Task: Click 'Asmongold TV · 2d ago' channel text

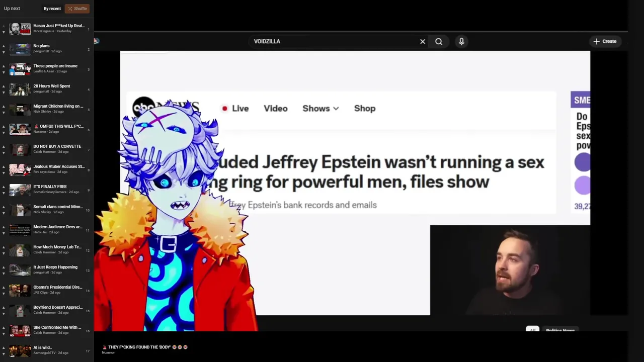Action: pos(51,353)
